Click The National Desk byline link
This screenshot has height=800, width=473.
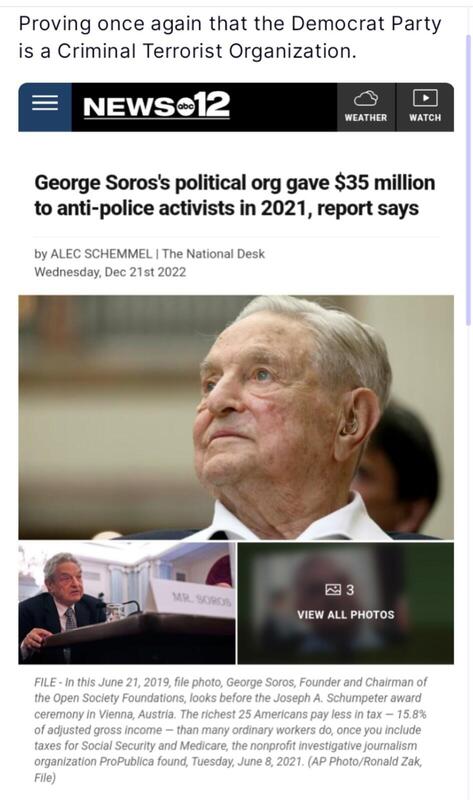point(213,254)
